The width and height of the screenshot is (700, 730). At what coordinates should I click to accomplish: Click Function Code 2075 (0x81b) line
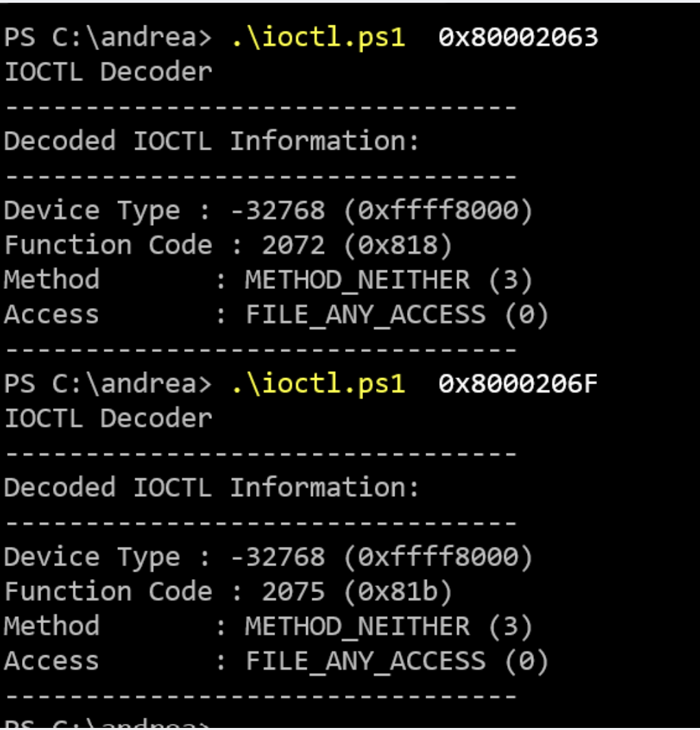coord(229,591)
